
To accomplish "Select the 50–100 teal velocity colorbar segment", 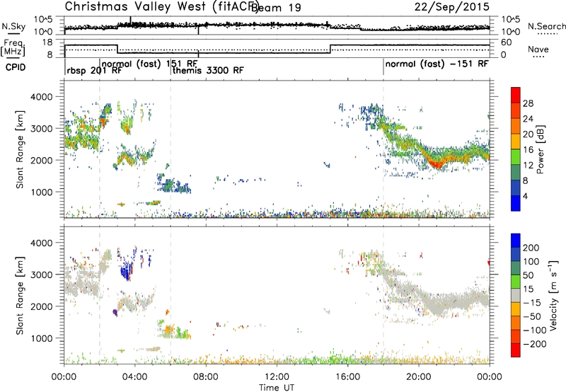I will click(516, 268).
